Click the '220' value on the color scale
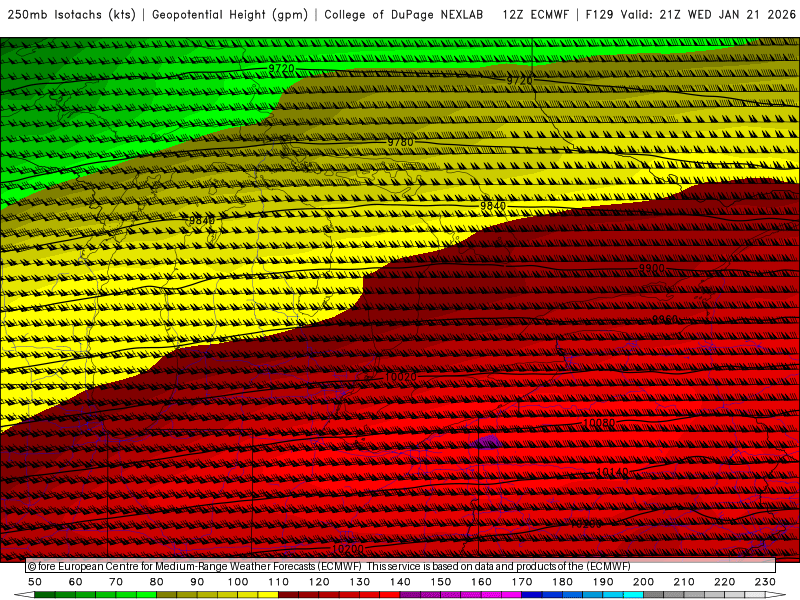This screenshot has height=600, width=800. click(x=724, y=582)
